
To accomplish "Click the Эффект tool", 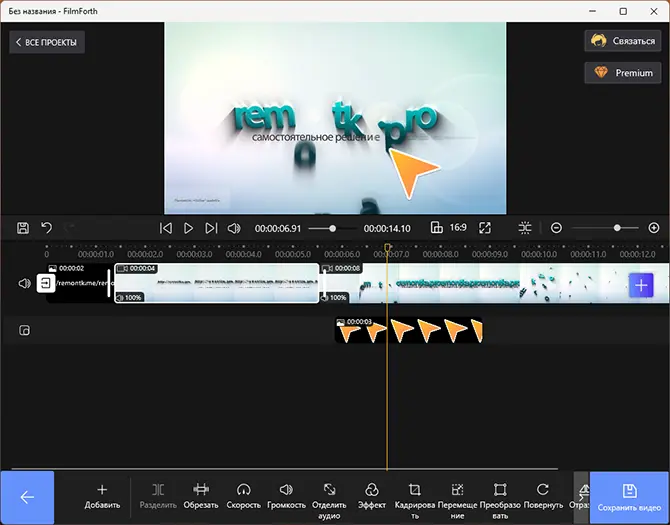I will 371,496.
